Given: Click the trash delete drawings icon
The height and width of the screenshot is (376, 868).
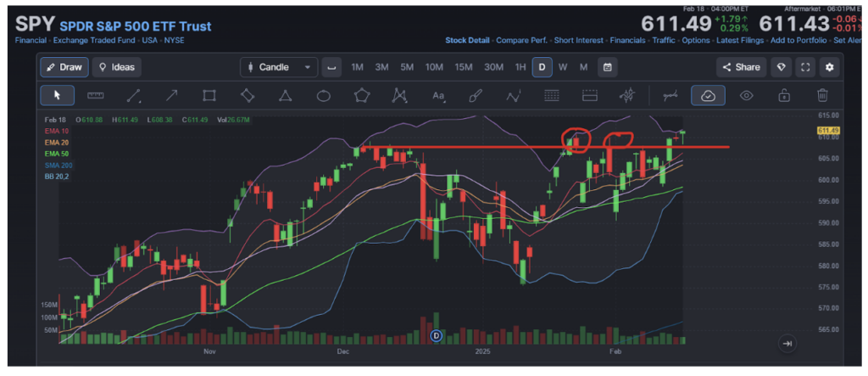Looking at the screenshot, I should 822,95.
